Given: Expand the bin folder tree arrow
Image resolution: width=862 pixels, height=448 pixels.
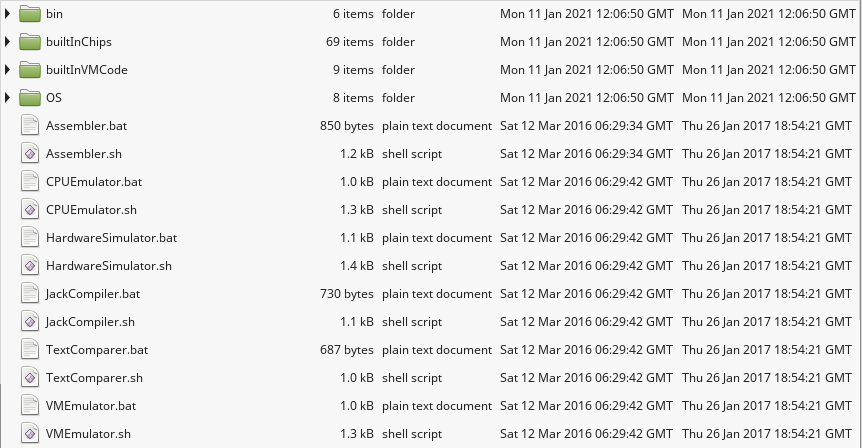Looking at the screenshot, I should [x=8, y=14].
